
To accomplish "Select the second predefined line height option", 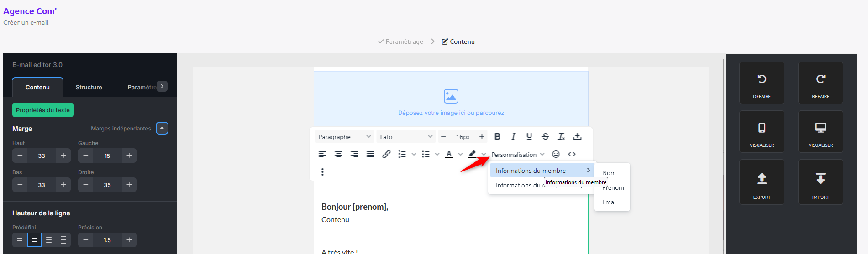I will coord(34,240).
